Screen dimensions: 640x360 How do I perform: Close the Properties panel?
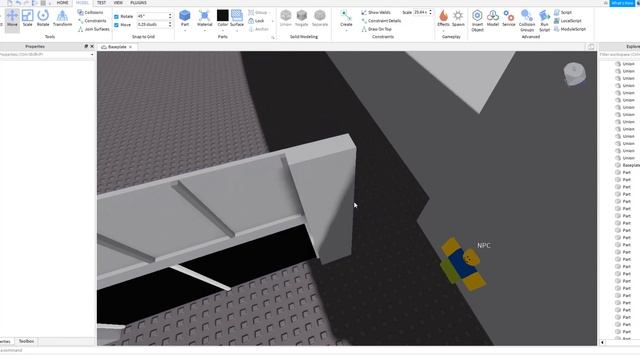tap(92, 47)
